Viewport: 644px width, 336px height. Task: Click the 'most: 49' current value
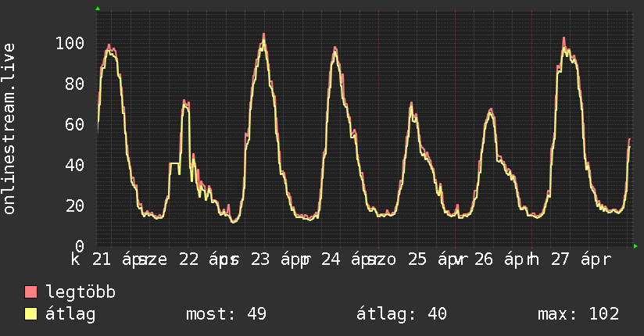point(227,314)
